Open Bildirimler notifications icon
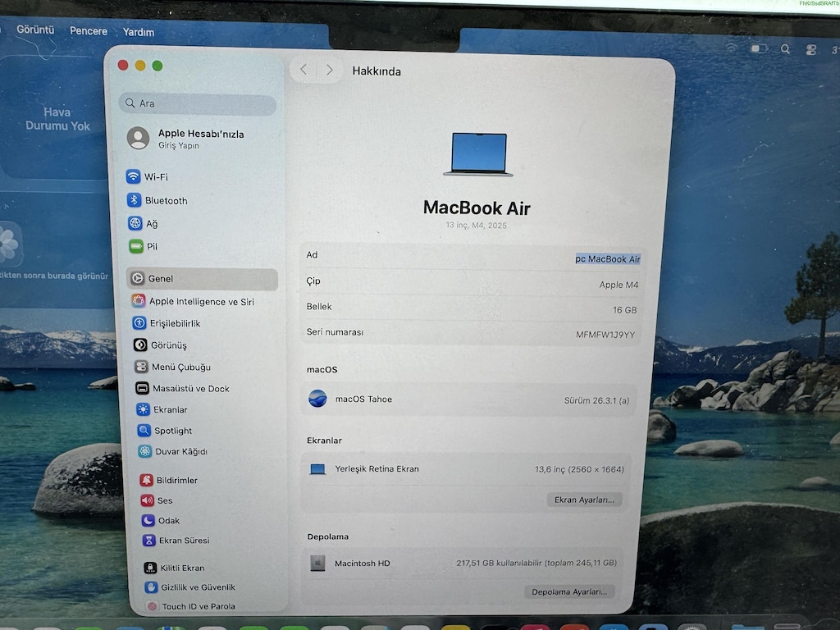This screenshot has width=840, height=630. point(146,480)
